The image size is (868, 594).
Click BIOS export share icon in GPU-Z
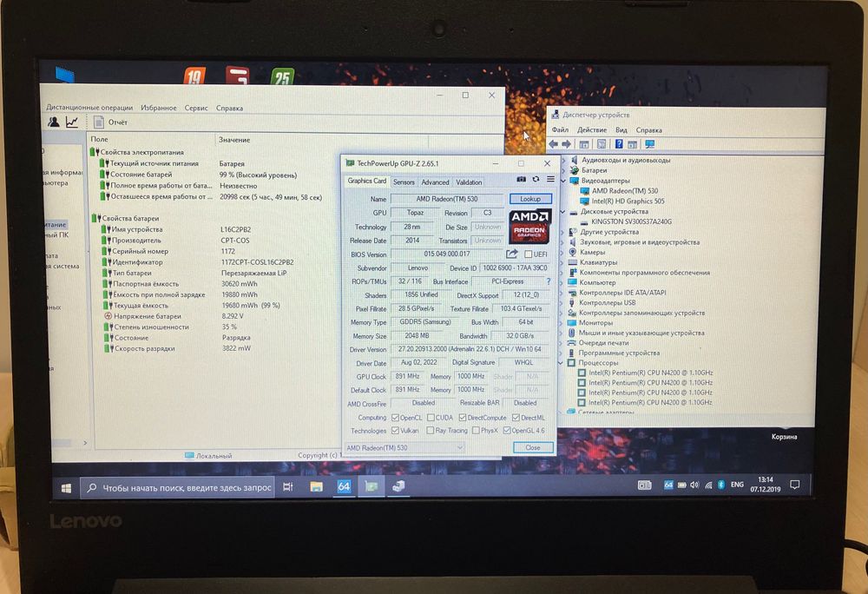(x=511, y=254)
